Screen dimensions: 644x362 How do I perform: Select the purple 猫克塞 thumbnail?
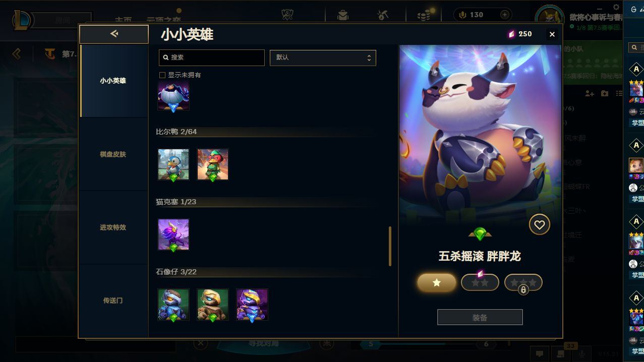[173, 234]
